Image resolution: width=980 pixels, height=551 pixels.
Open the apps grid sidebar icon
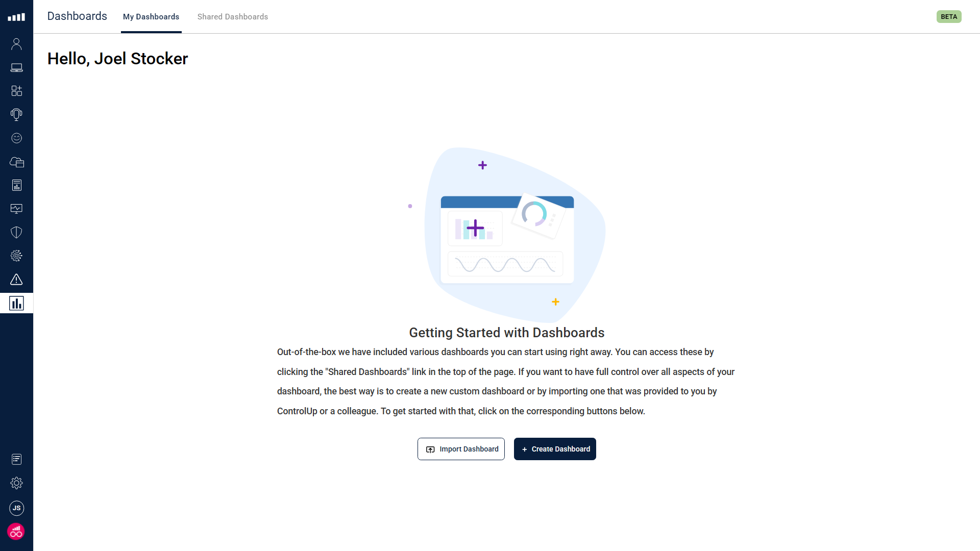[x=16, y=91]
